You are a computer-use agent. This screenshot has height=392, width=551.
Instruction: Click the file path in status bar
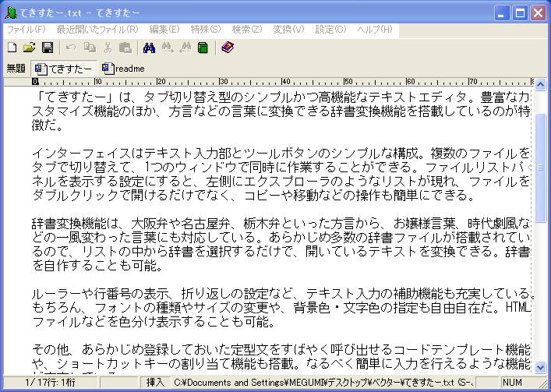(323, 383)
